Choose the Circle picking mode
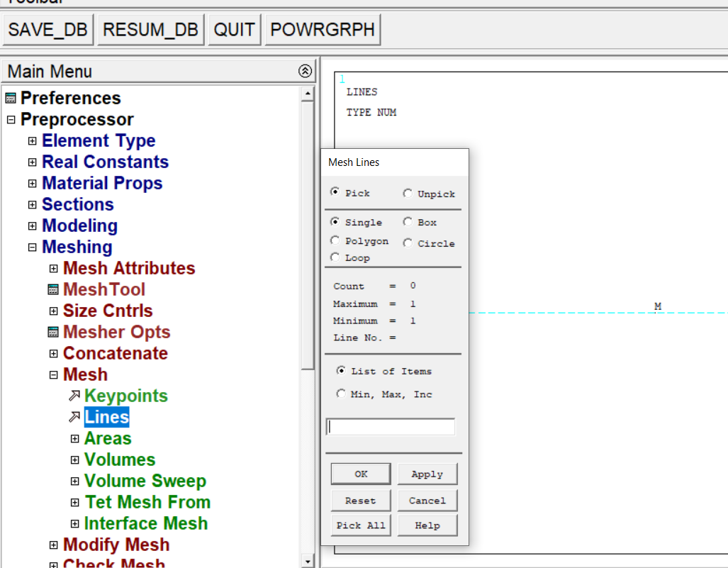This screenshot has height=568, width=728. click(x=407, y=243)
